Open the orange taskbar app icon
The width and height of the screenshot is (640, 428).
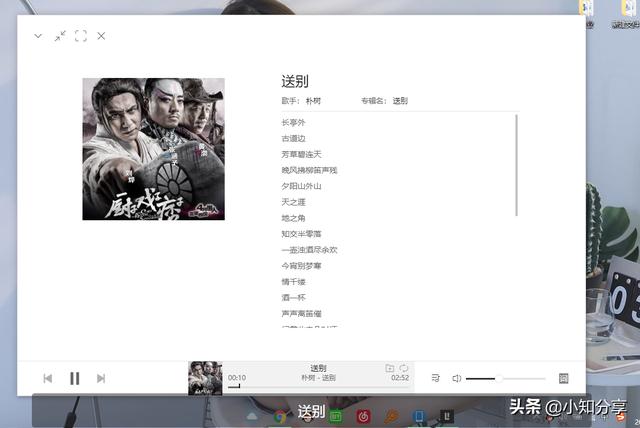[391, 417]
